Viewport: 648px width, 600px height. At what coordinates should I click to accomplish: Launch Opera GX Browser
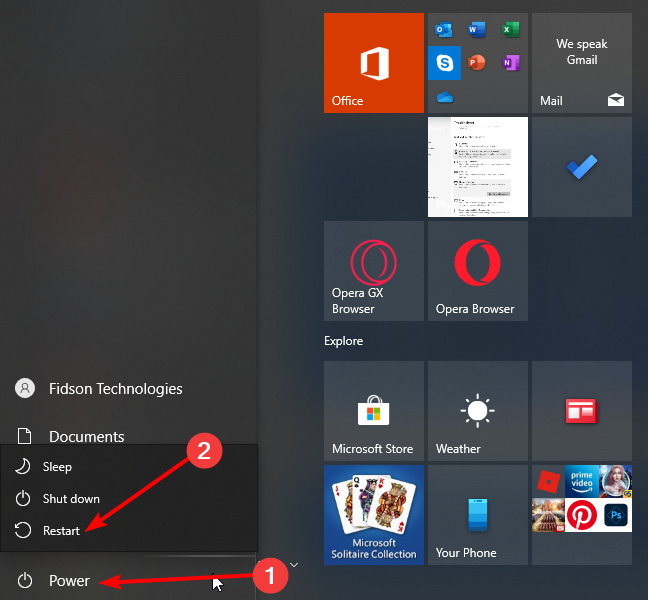(x=374, y=271)
